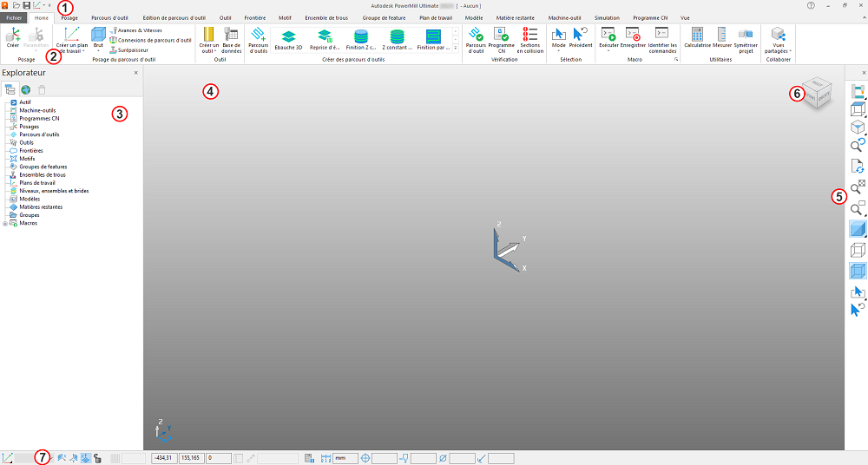The height and width of the screenshot is (465, 868).
Task: Click the recycle bin tab in Explorateur
Action: (42, 89)
